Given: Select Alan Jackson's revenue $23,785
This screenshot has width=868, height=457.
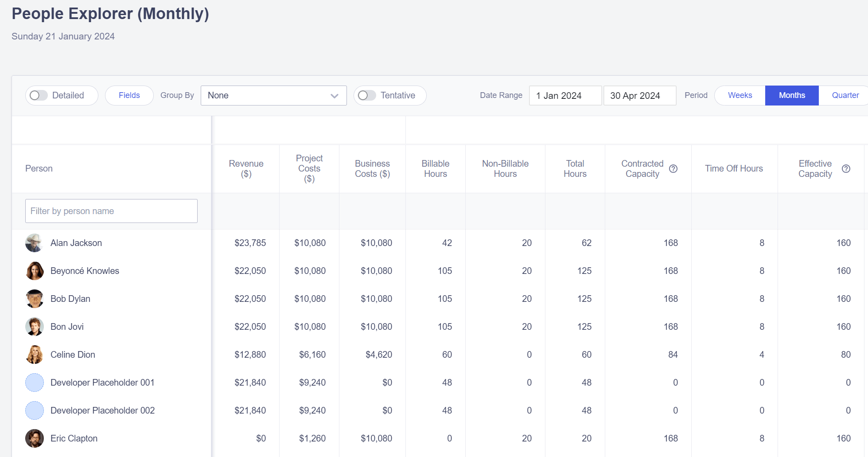Looking at the screenshot, I should coord(250,243).
